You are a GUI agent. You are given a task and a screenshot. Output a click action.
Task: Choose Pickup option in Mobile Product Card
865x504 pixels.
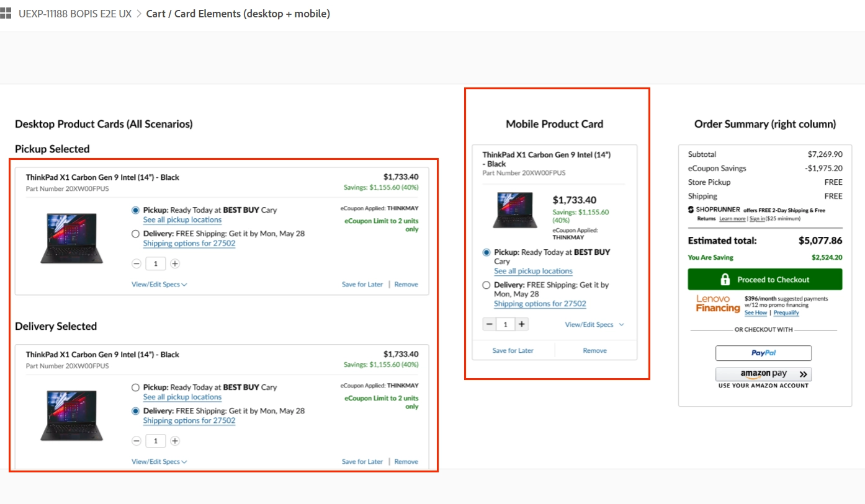click(486, 252)
